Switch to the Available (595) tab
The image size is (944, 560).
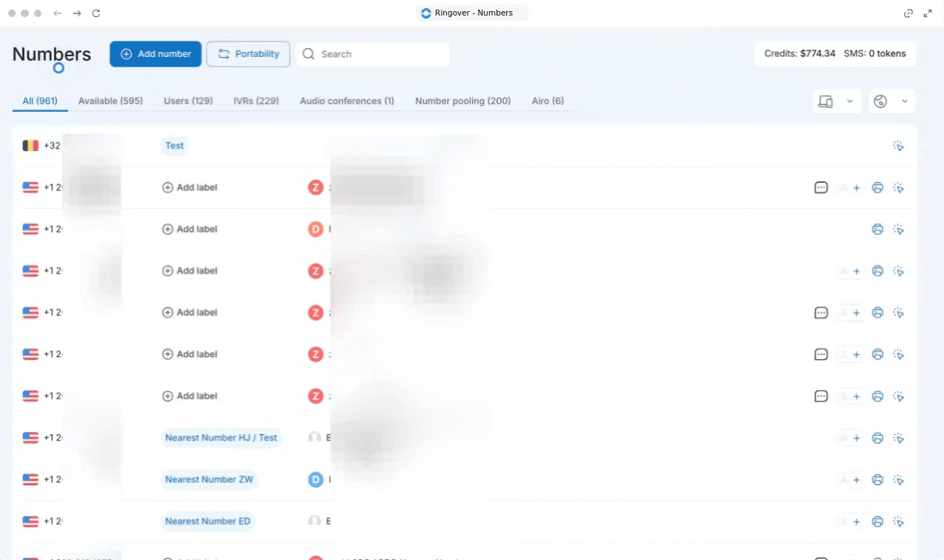coord(110,101)
